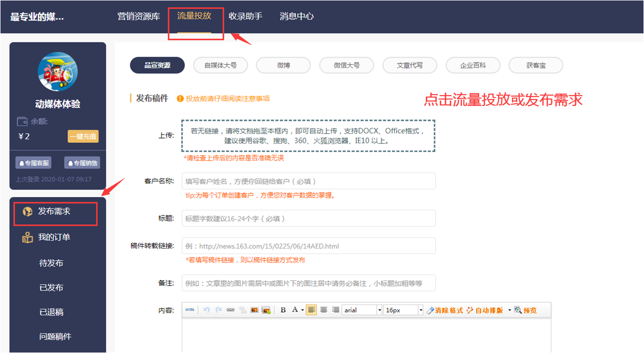Open the 营销资源库 menu

(x=138, y=16)
